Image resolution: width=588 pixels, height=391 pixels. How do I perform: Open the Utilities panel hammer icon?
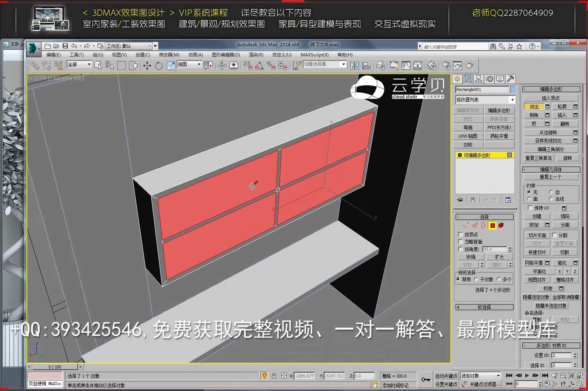(x=511, y=79)
